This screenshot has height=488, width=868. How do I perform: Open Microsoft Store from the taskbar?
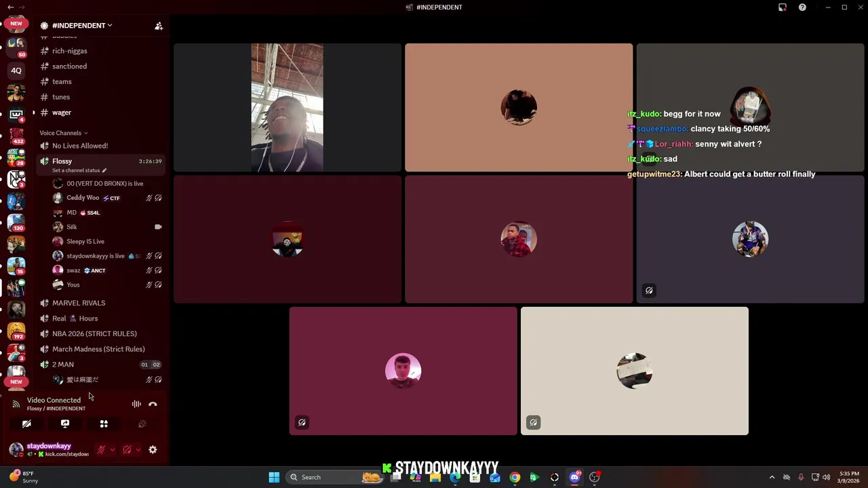pyautogui.click(x=475, y=477)
